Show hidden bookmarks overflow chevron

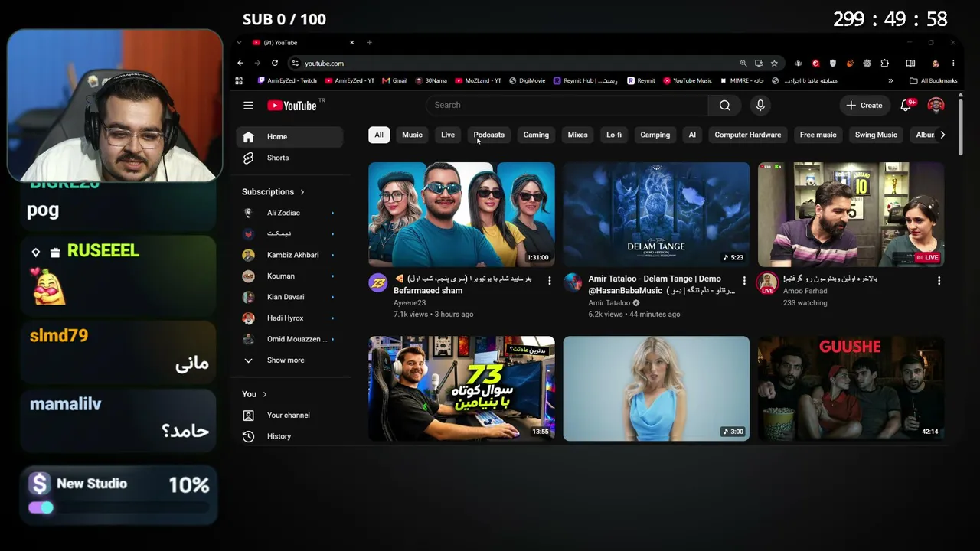(x=890, y=80)
